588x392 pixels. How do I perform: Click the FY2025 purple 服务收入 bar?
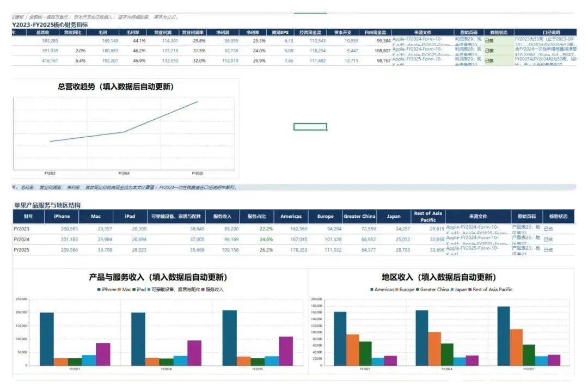click(286, 351)
